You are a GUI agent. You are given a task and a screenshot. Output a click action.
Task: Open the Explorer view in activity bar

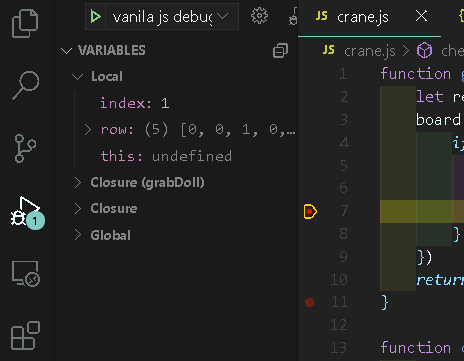[25, 23]
